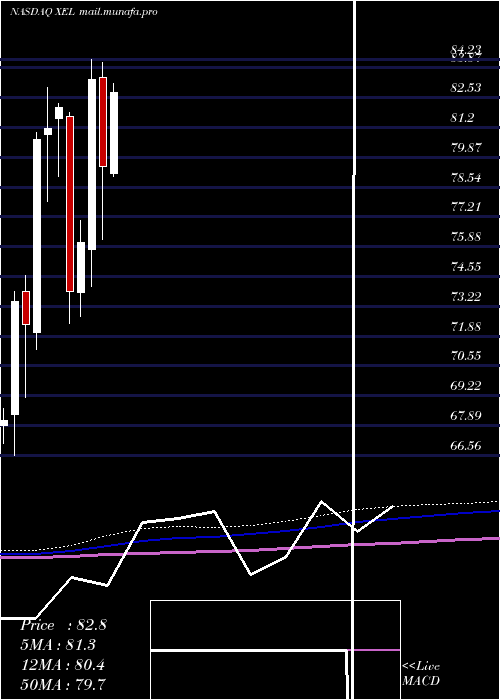Click the 74.55 price axis label
The height and width of the screenshot is (700, 500).
click(466, 267)
